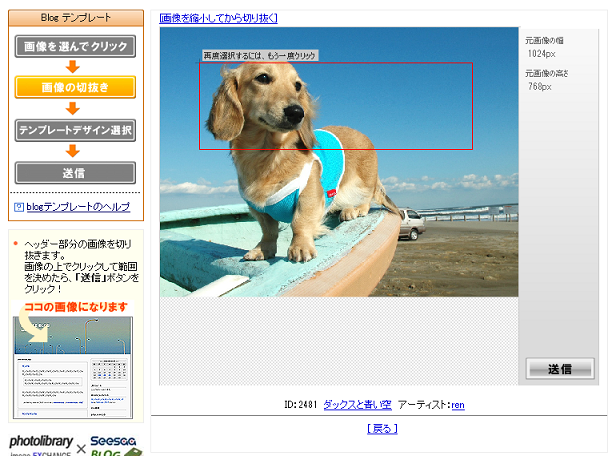Click the photolibrary logo
612x456 pixels.
(x=42, y=442)
